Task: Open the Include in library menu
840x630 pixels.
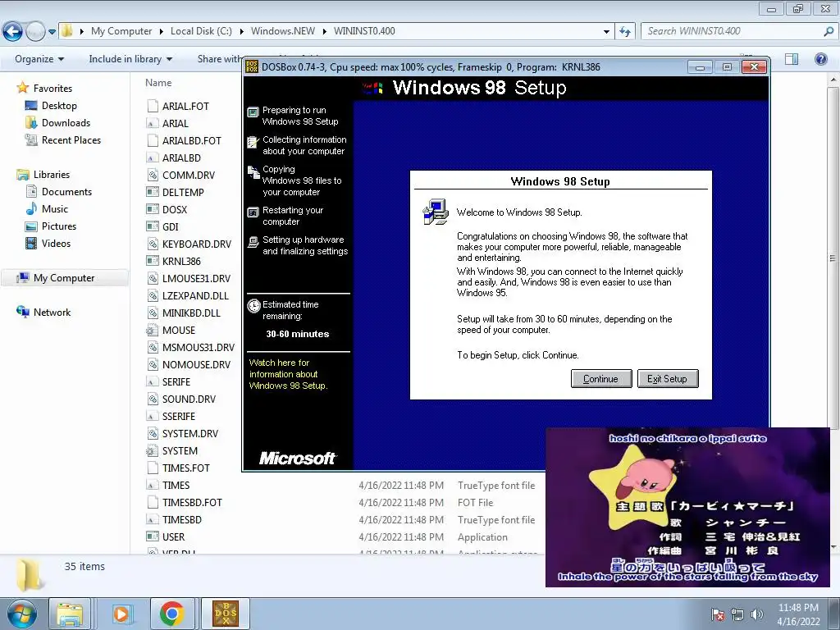Action: click(130, 59)
